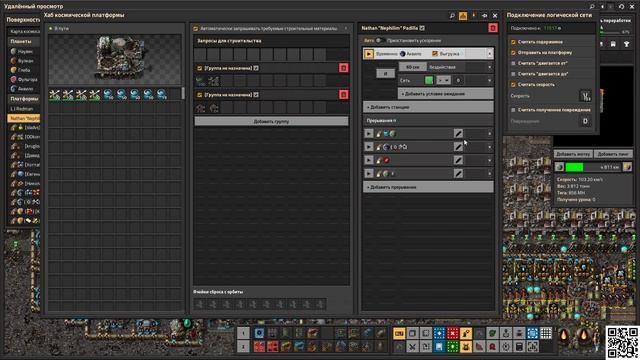
Task: Select Наувис in the planets list
Action: click(x=24, y=51)
